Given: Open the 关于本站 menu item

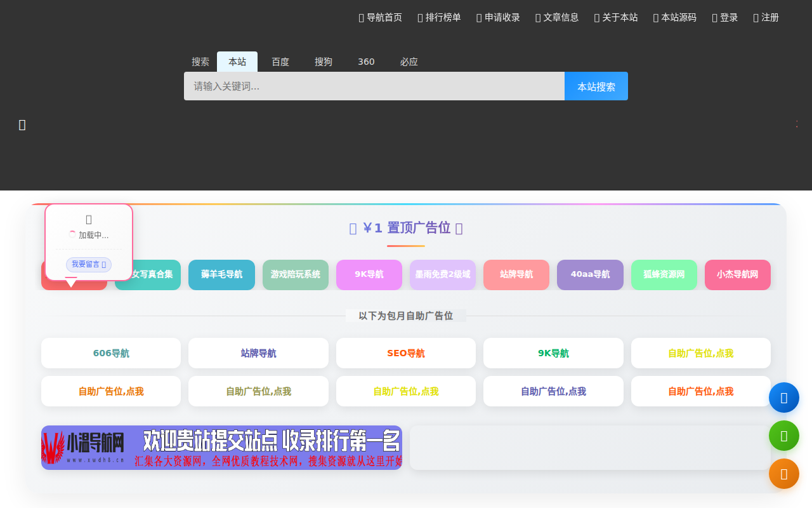Looking at the screenshot, I should point(615,18).
